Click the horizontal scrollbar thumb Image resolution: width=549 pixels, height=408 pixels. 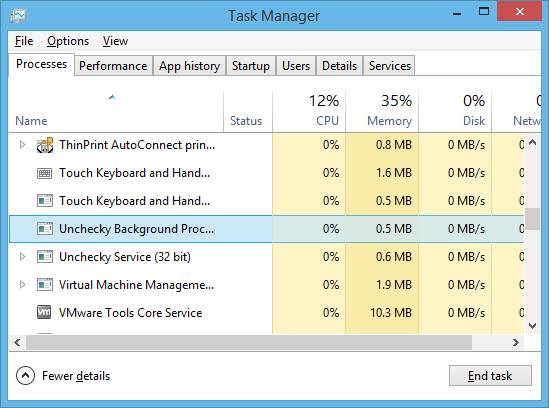pos(249,342)
